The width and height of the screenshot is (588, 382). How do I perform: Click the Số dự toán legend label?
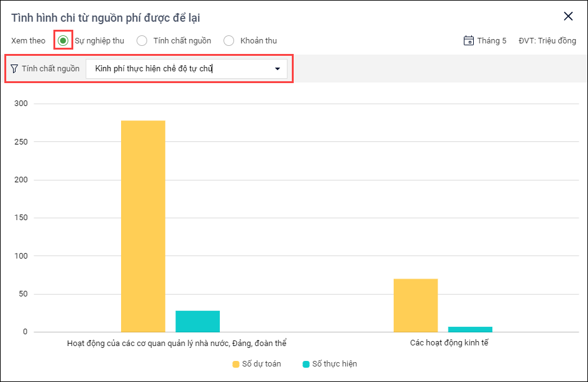[x=261, y=364]
